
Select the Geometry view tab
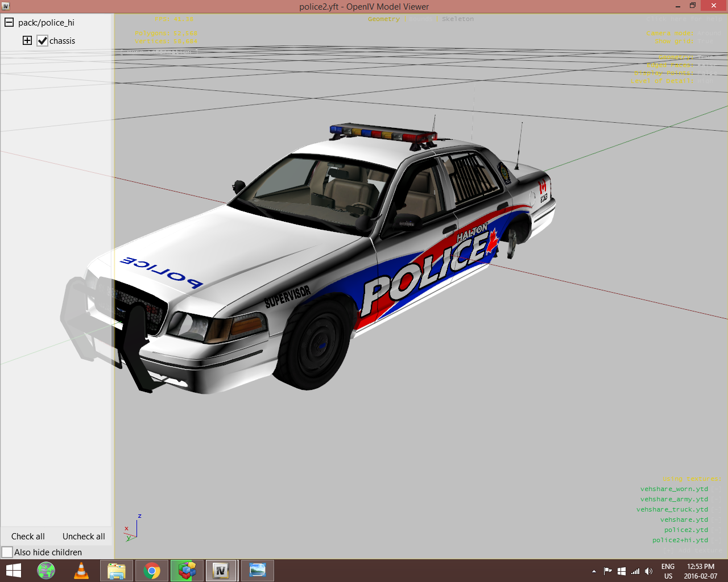383,19
